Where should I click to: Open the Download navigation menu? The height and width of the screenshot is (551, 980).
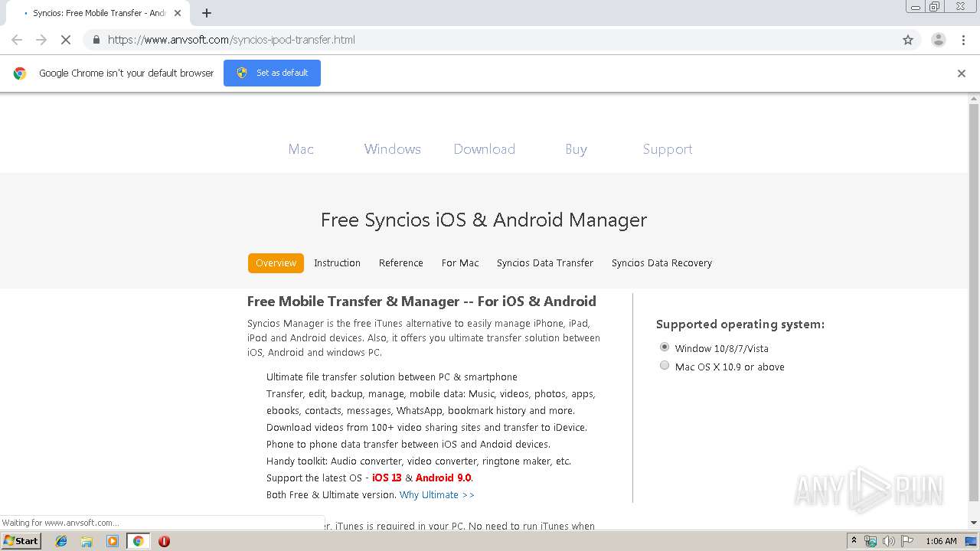484,149
